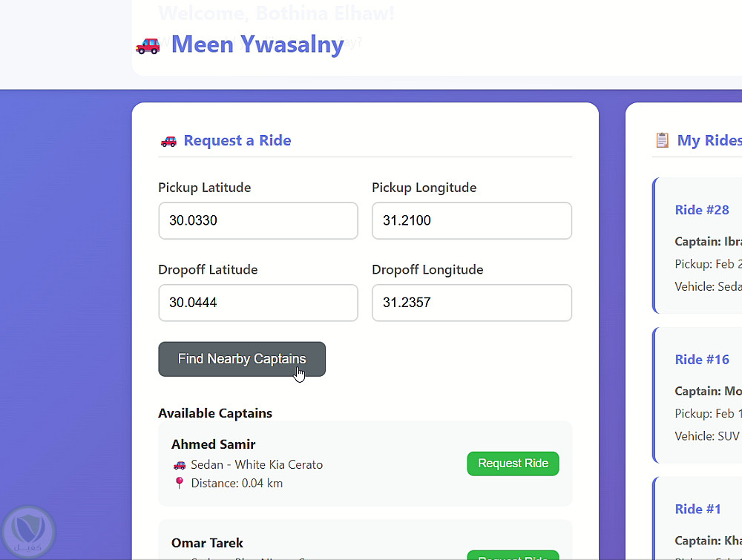Viewport: 742px width, 560px height.
Task: Click the Pickup Latitude input field
Action: point(257,221)
